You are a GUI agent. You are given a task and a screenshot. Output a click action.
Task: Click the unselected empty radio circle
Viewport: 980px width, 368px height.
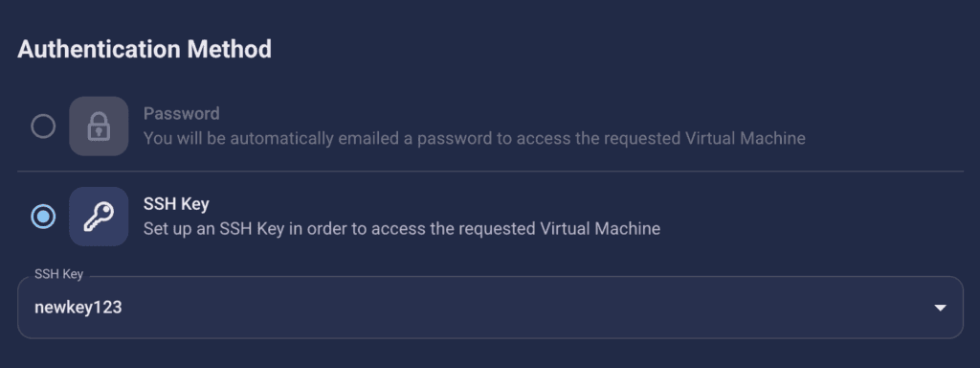(43, 126)
